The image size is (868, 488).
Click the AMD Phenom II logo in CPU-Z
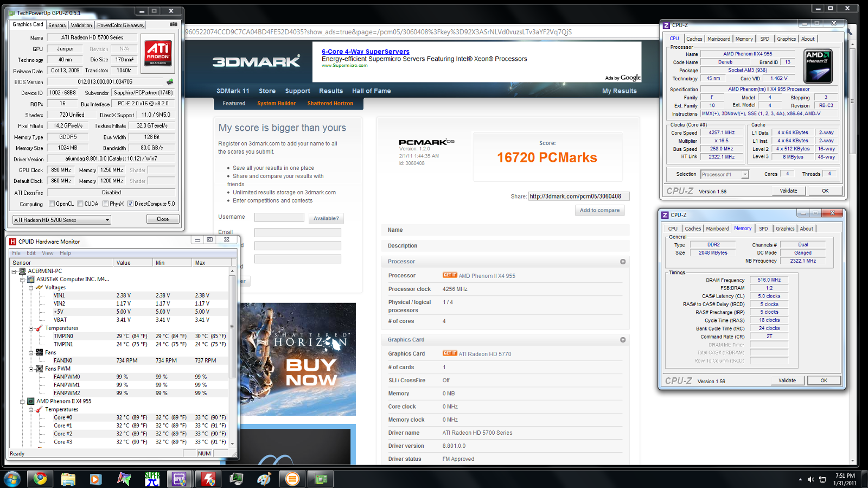818,66
